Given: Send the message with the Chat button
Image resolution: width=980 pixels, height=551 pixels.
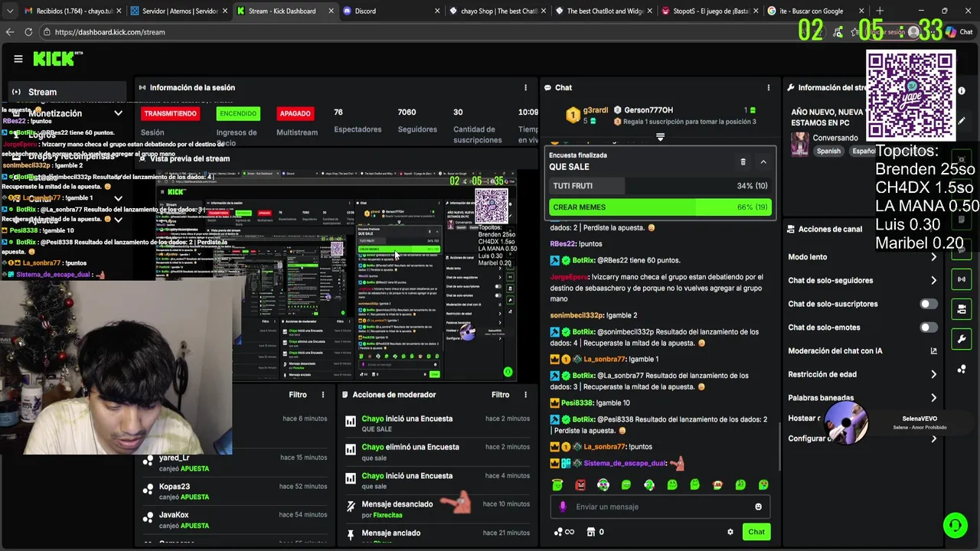Looking at the screenshot, I should [756, 532].
